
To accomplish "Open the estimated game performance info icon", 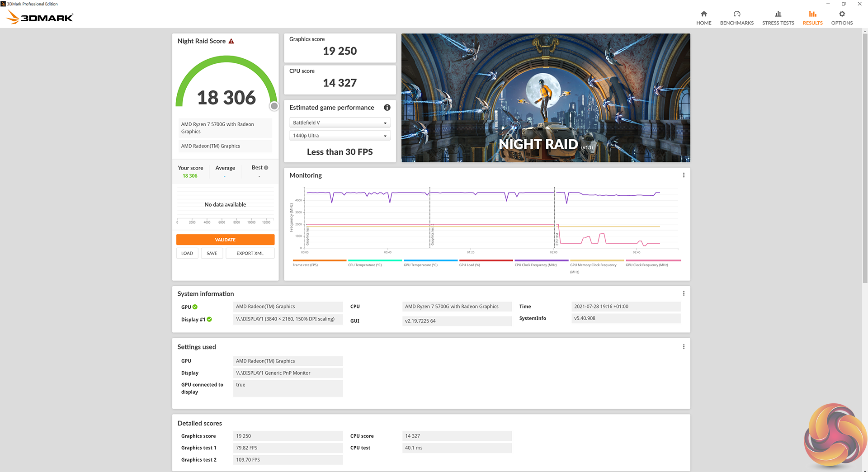I will (x=387, y=108).
